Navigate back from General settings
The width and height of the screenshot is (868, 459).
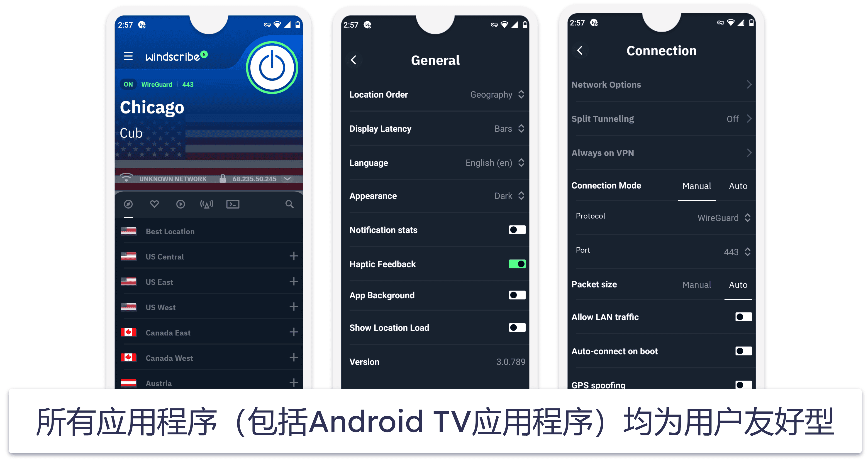point(354,57)
